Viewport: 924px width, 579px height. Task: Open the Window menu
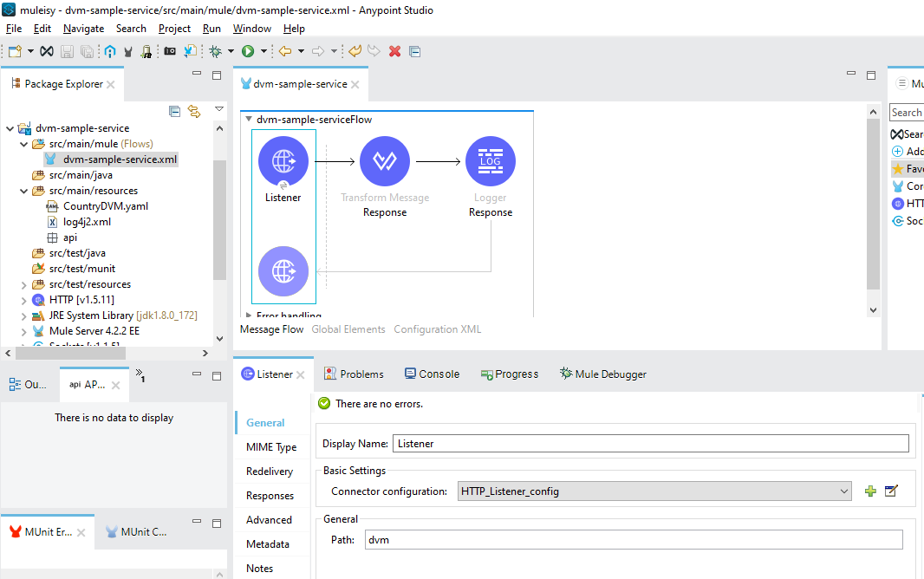[x=251, y=29]
